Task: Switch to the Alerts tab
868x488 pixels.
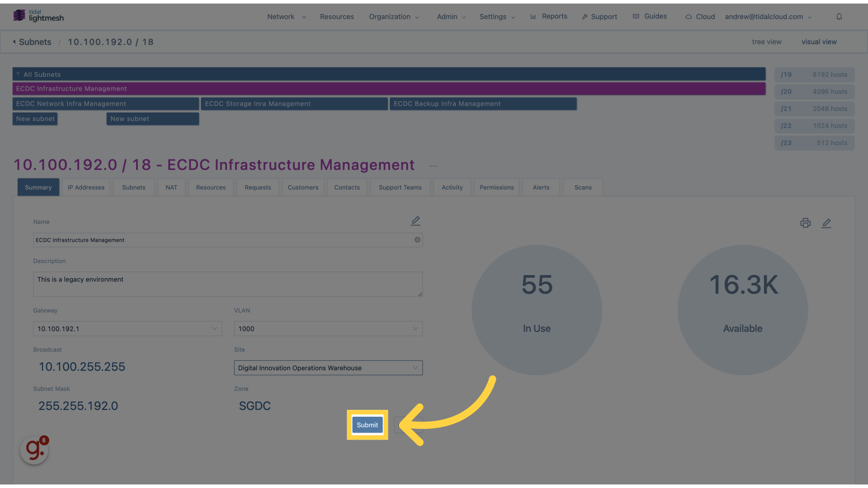Action: tap(541, 187)
